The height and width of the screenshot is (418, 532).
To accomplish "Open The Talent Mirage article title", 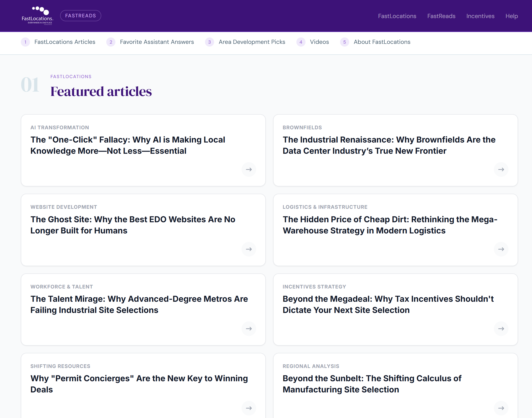I will pyautogui.click(x=139, y=304).
